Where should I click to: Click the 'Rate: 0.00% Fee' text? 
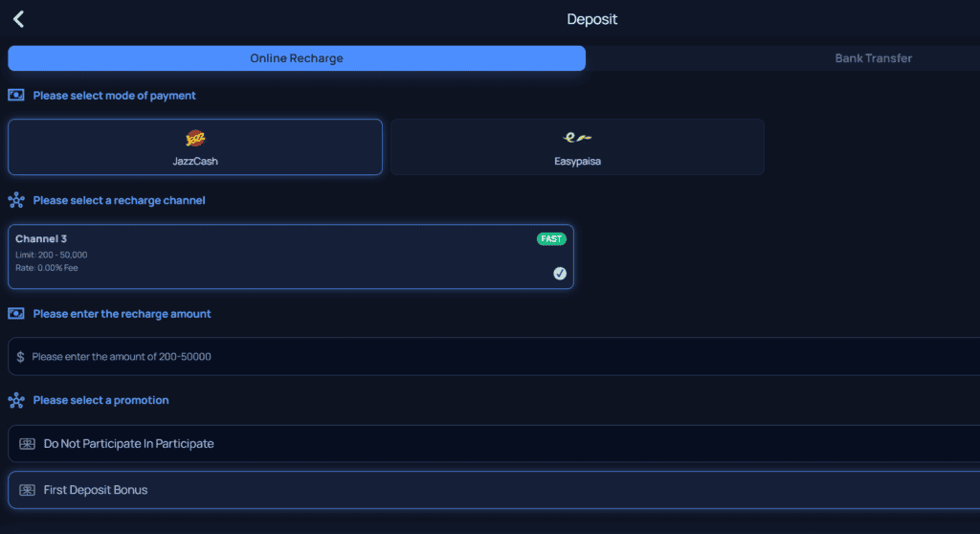click(x=46, y=268)
